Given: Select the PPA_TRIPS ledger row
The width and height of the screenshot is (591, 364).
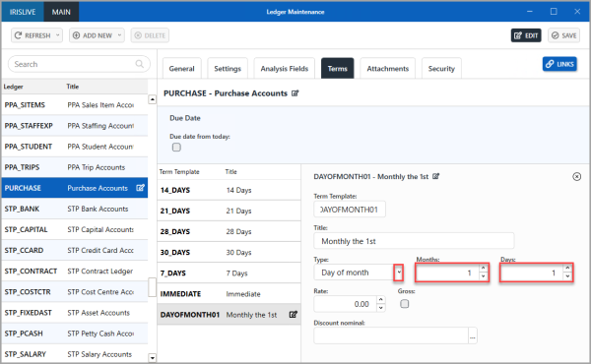Looking at the screenshot, I should (75, 167).
